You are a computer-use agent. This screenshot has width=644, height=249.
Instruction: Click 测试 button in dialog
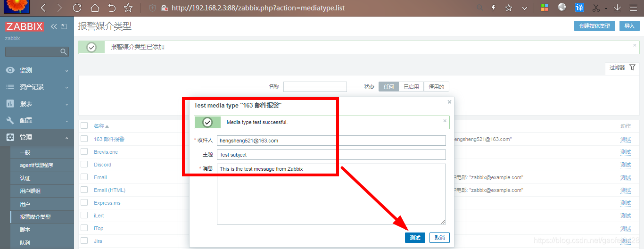tap(415, 238)
